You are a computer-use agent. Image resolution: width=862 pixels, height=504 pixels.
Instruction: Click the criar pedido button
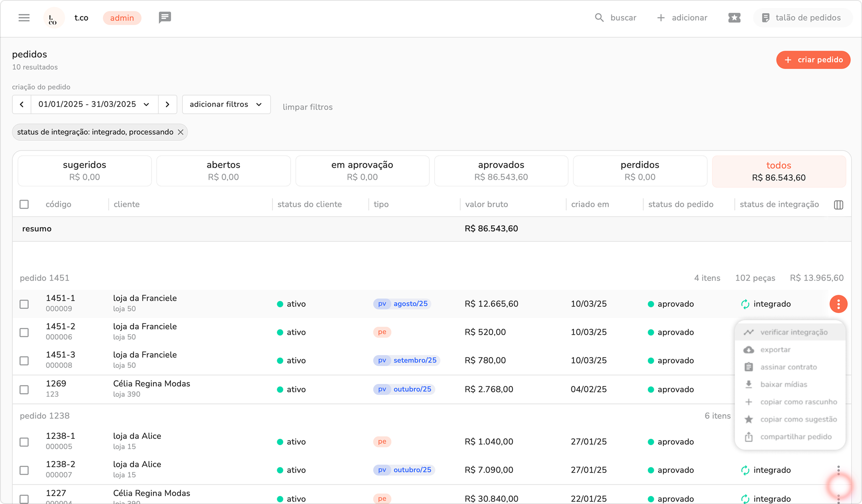(x=813, y=60)
